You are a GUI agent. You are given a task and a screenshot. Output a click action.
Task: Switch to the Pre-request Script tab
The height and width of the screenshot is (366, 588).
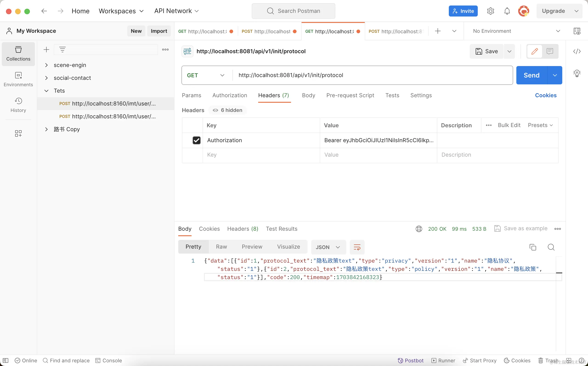[x=350, y=95]
